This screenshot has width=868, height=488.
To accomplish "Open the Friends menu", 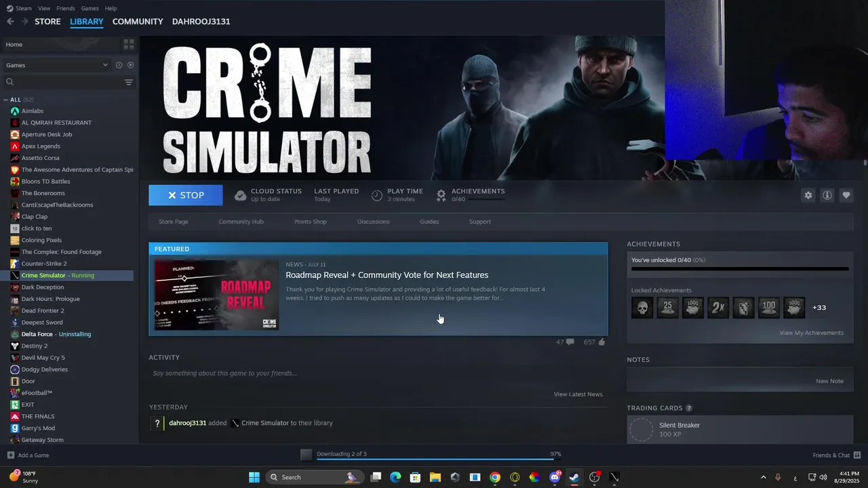I will tap(66, 8).
